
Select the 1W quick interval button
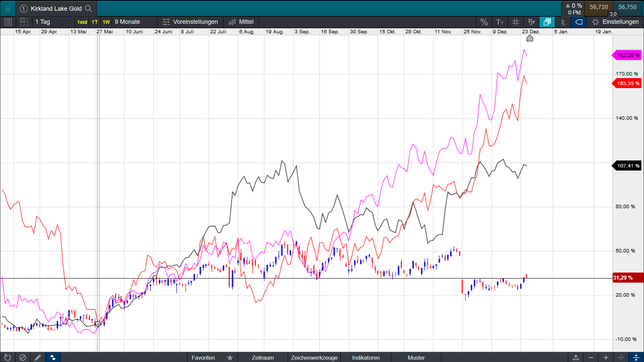tap(106, 22)
